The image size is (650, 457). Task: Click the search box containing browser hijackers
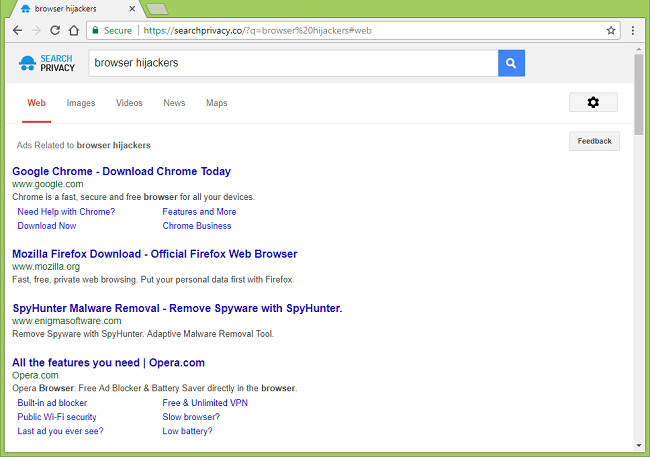point(290,63)
